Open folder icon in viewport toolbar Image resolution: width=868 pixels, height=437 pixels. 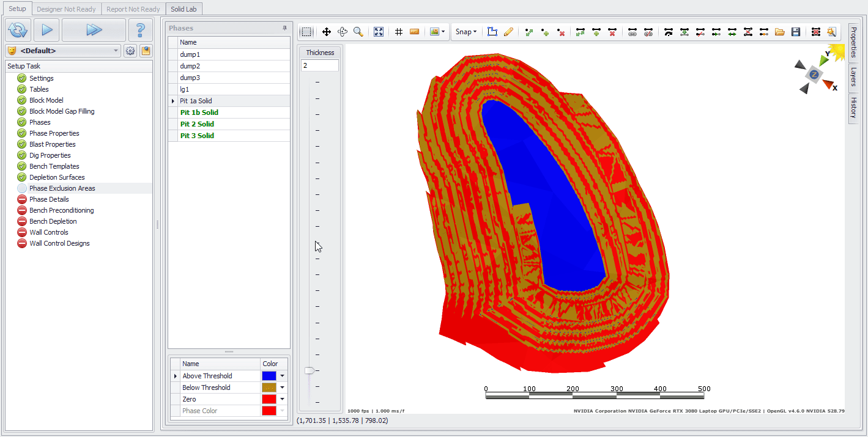pyautogui.click(x=779, y=32)
